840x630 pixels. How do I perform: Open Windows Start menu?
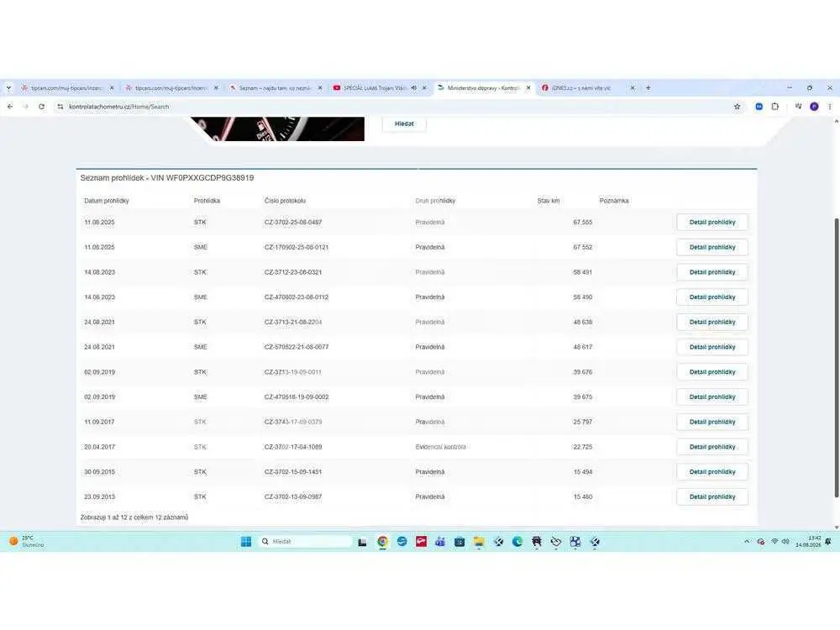[246, 542]
